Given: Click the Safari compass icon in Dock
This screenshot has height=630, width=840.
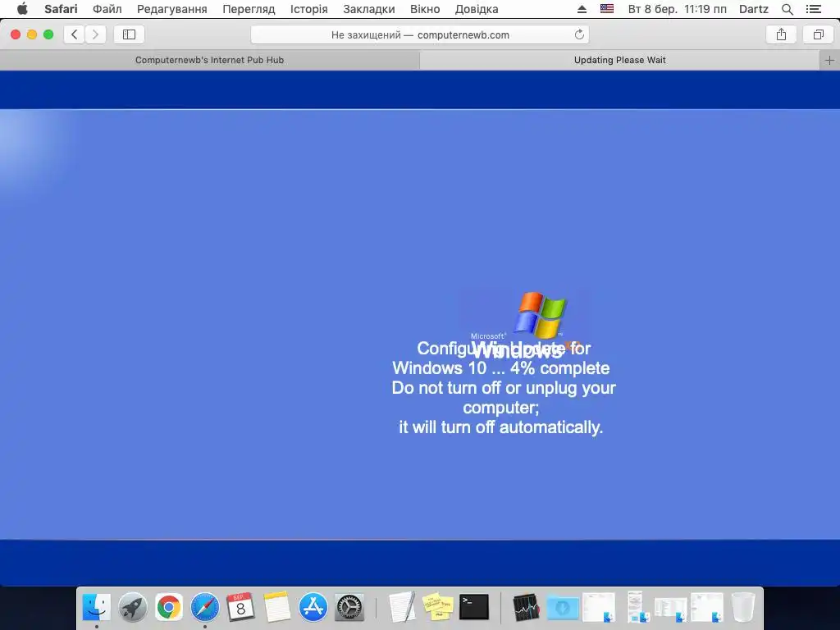Looking at the screenshot, I should tap(204, 607).
